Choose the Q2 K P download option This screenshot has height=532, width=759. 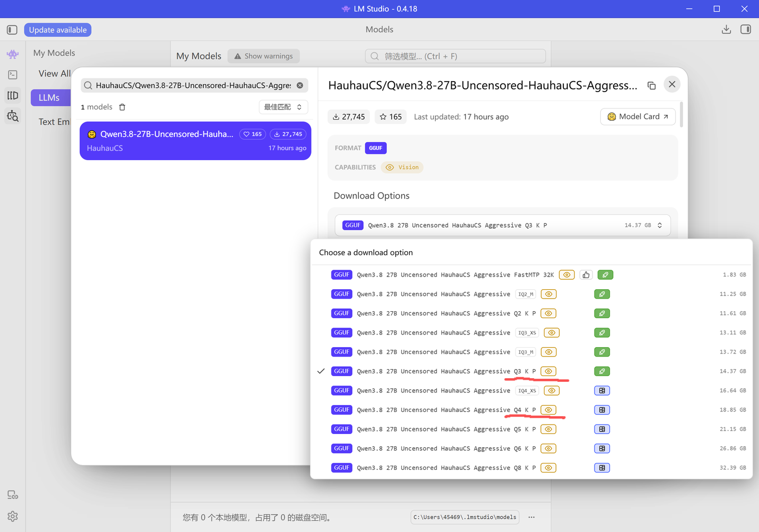pyautogui.click(x=531, y=313)
